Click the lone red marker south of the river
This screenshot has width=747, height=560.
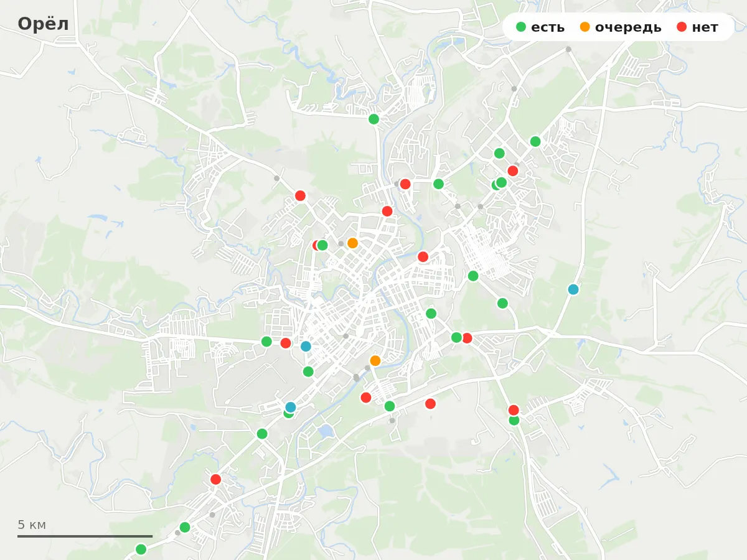(430, 404)
